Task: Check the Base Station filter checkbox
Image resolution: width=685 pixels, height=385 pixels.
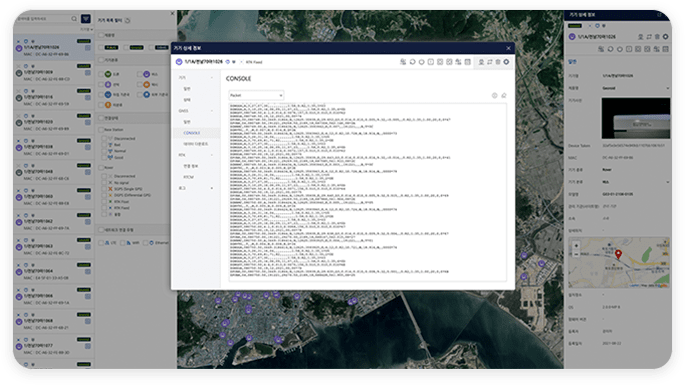Action: pos(101,130)
